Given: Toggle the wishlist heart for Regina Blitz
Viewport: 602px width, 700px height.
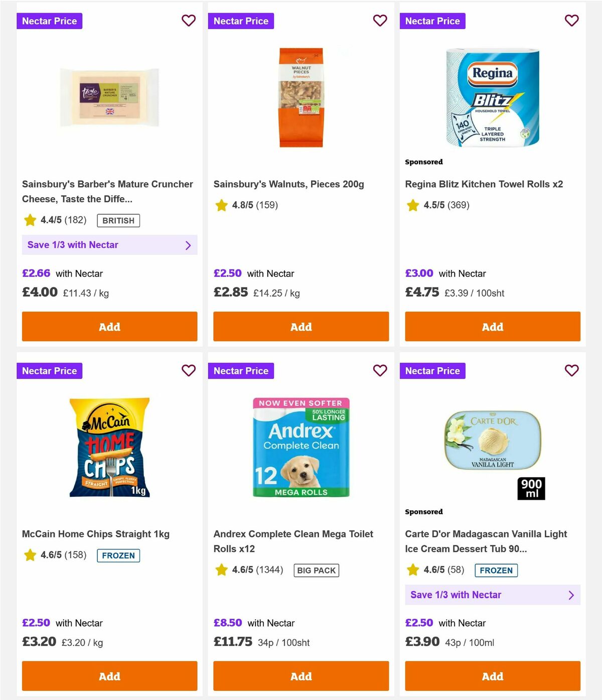Looking at the screenshot, I should [572, 21].
